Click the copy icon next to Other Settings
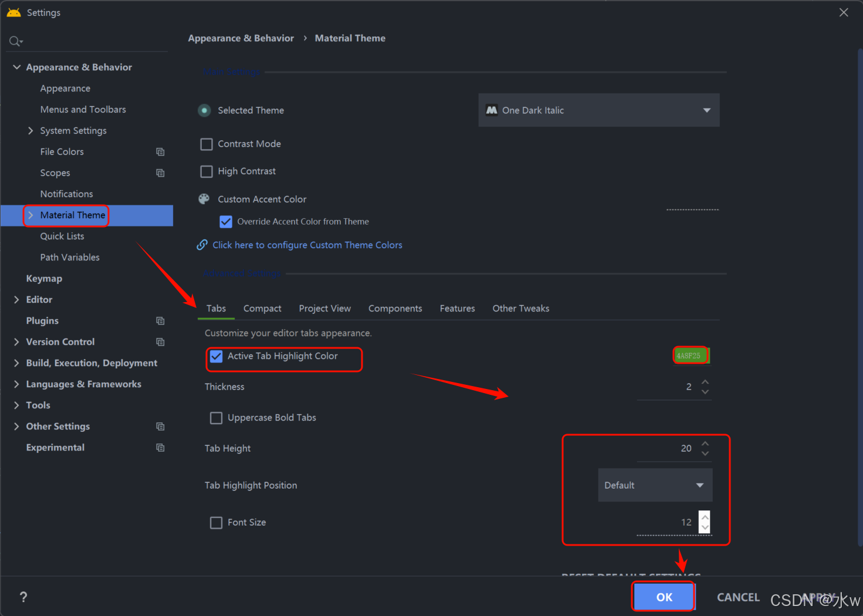The image size is (863, 616). (160, 427)
